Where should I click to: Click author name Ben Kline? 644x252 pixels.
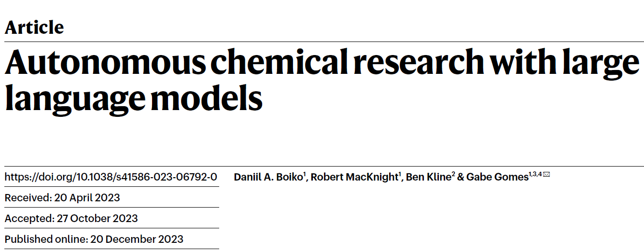point(429,177)
